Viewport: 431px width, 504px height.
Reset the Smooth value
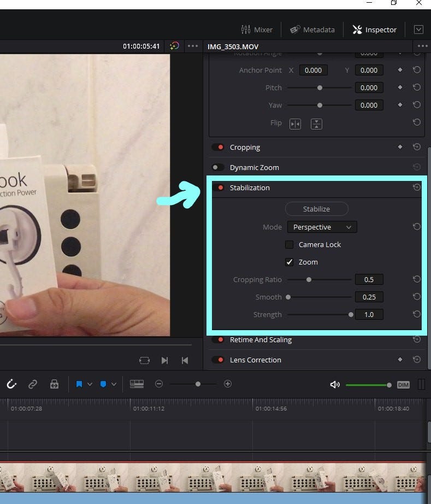click(417, 296)
